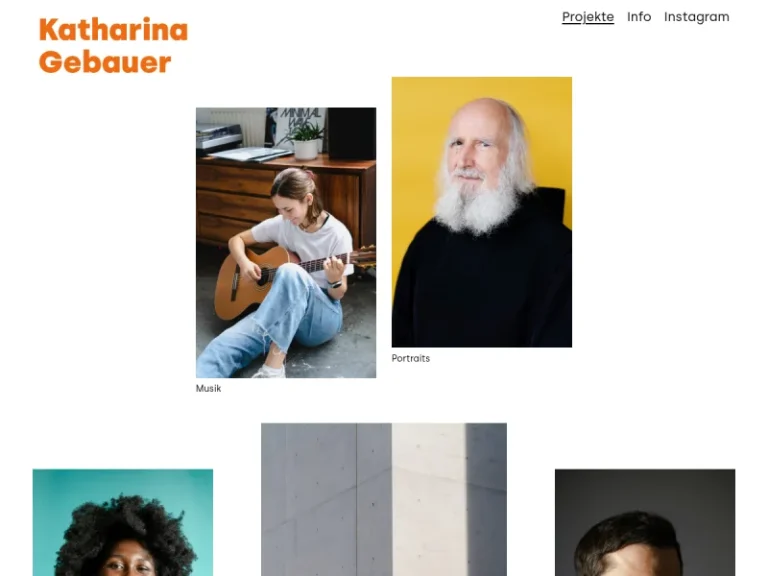The width and height of the screenshot is (768, 576).
Task: Open the Musik project photo of guitarist
Action: 286,242
